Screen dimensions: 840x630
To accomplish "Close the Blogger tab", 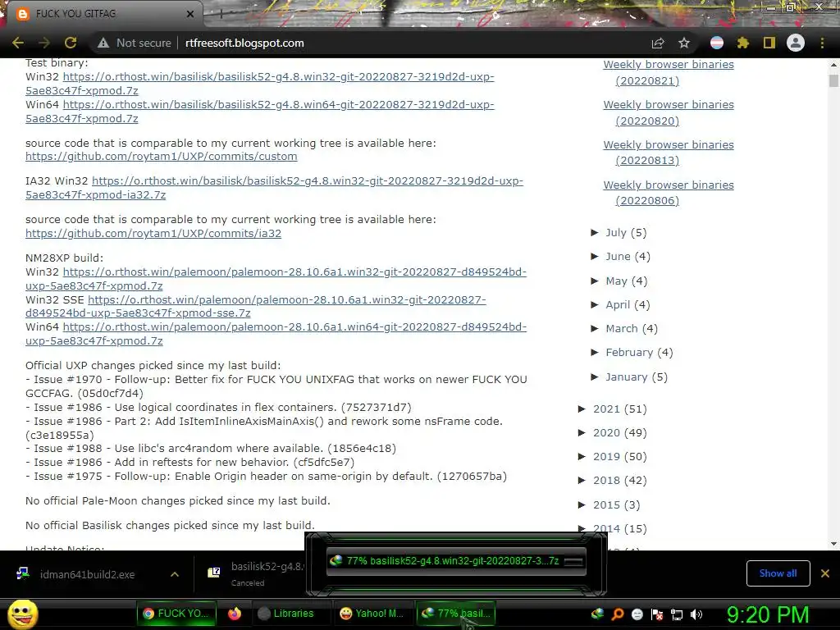I will click(x=190, y=14).
